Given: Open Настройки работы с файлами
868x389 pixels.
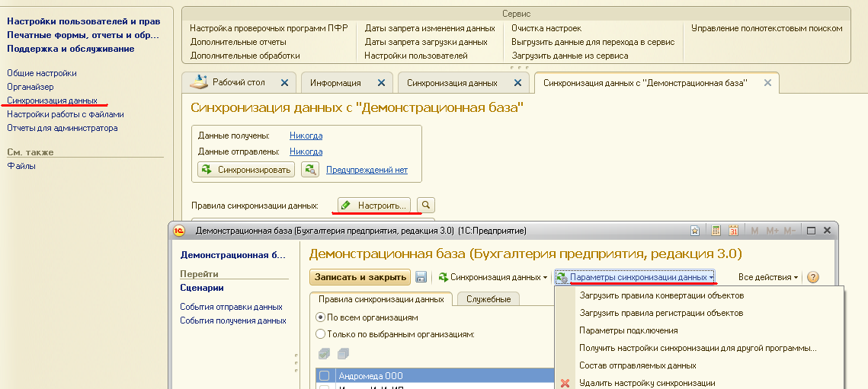Looking at the screenshot, I should 66,114.
